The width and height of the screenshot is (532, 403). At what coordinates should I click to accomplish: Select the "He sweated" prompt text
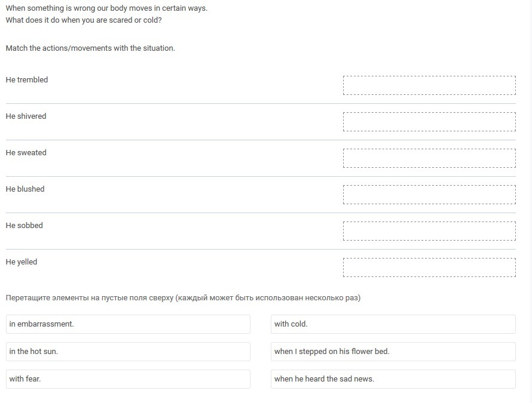pos(26,153)
